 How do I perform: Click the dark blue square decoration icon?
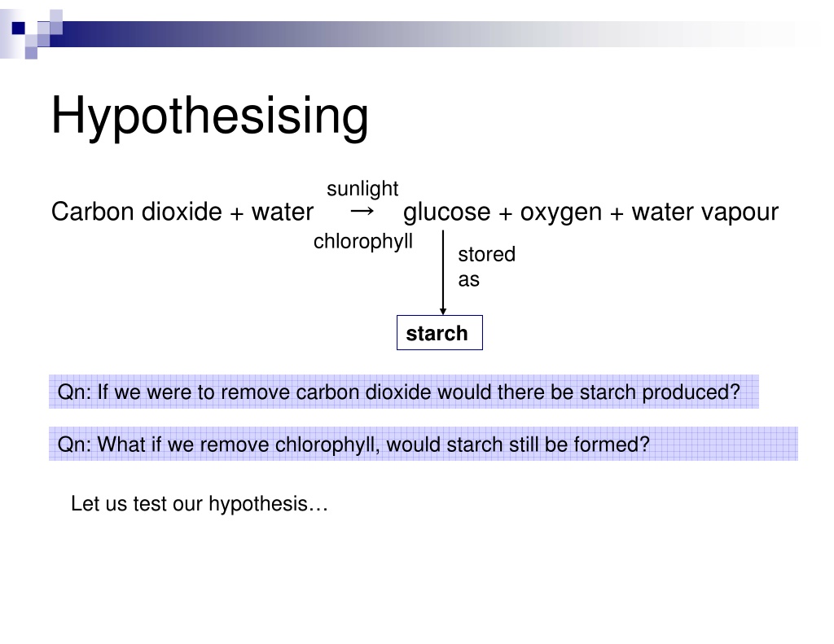click(x=18, y=28)
